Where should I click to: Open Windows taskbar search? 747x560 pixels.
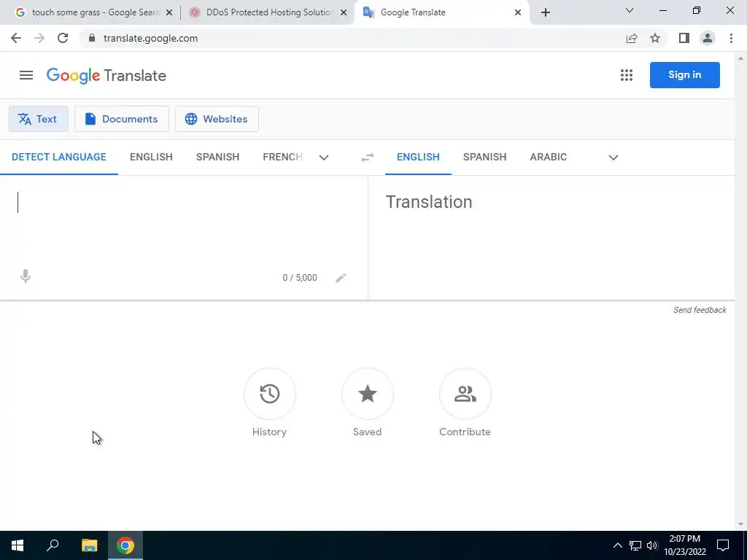pos(53,545)
